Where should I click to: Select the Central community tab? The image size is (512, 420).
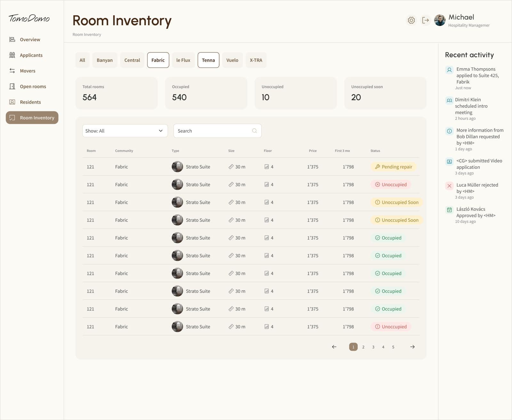pyautogui.click(x=132, y=60)
